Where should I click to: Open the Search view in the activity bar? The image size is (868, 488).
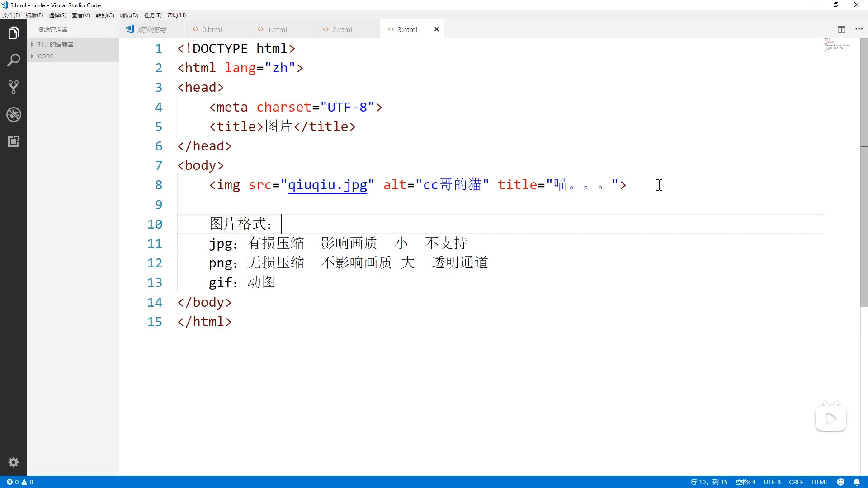pos(14,60)
